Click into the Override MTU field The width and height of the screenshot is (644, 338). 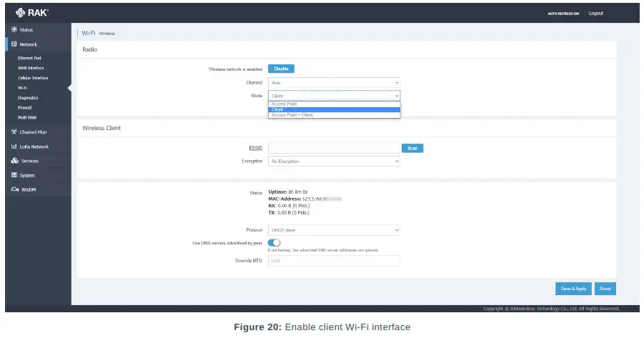pyautogui.click(x=334, y=261)
